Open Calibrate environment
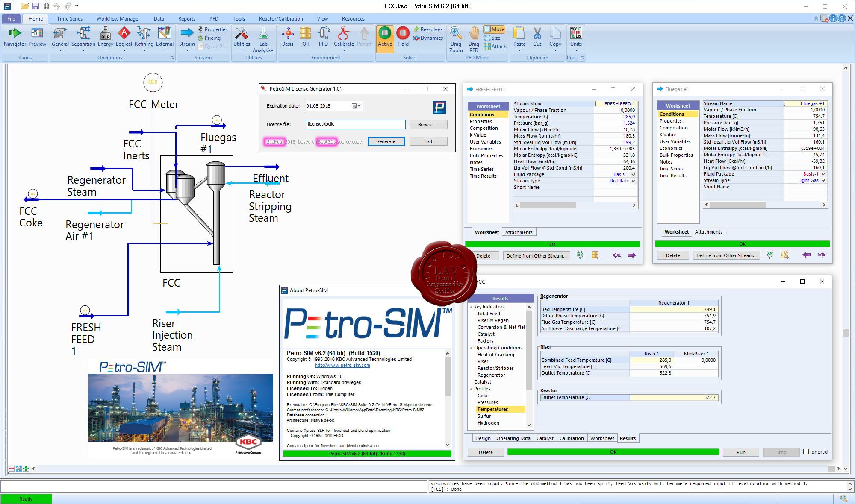Image resolution: width=855 pixels, height=504 pixels. click(x=344, y=39)
